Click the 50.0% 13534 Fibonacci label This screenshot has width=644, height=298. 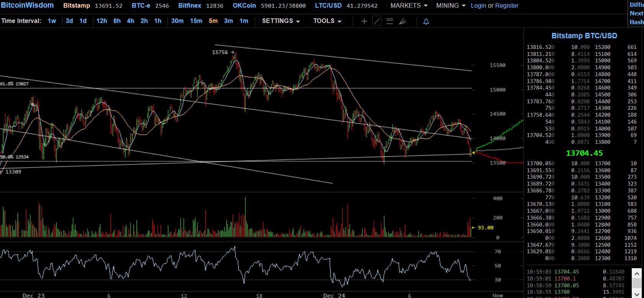[x=15, y=157]
